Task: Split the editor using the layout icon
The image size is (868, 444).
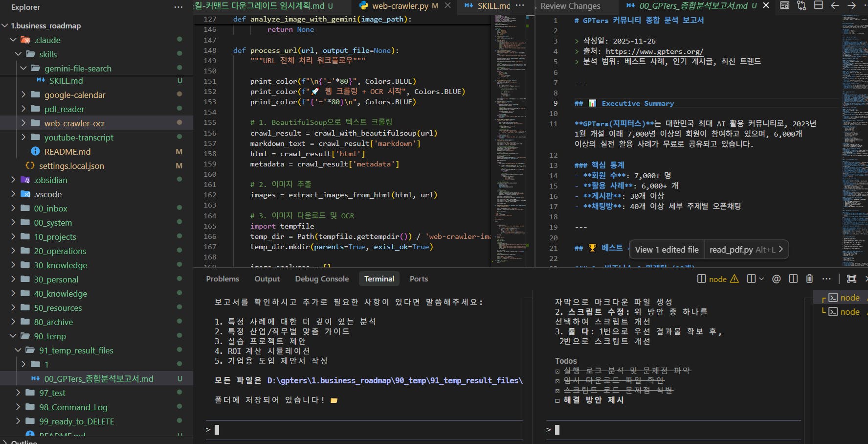Action: (818, 5)
